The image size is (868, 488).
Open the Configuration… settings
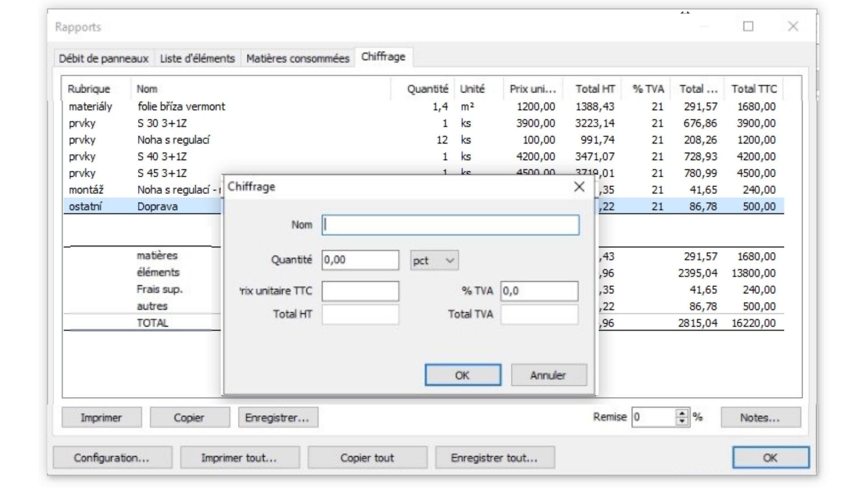112,458
